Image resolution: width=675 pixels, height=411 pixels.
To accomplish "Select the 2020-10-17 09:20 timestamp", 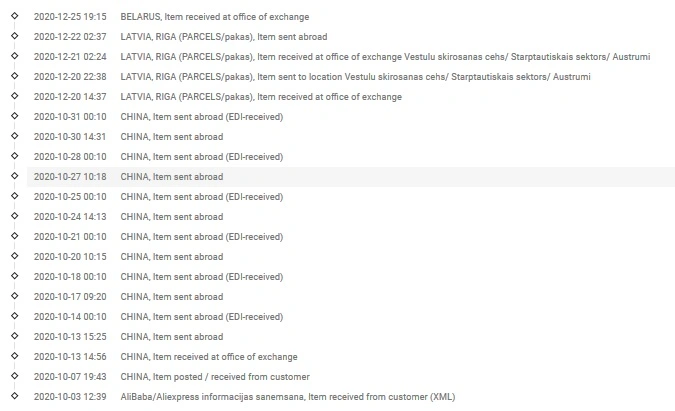I will 70,297.
